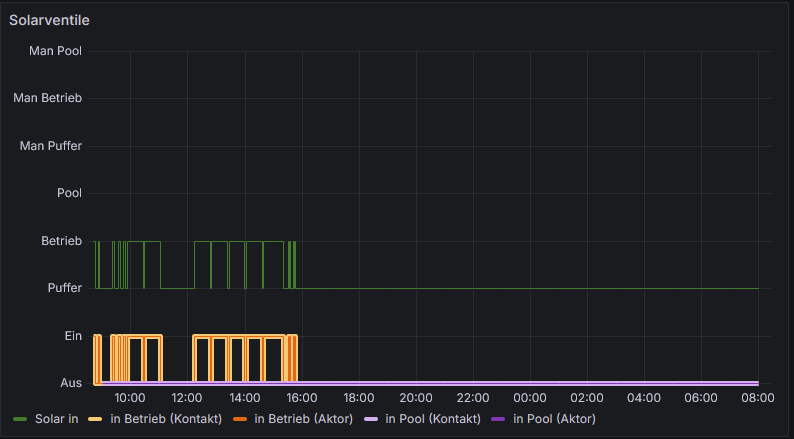Toggle the in Pool (Aktor) legend series
Screen dimensions: 794x439
pyautogui.click(x=554, y=419)
